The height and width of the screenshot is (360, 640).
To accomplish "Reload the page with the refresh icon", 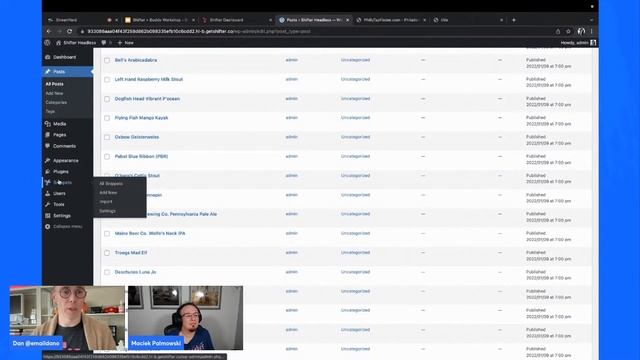I will [69, 31].
